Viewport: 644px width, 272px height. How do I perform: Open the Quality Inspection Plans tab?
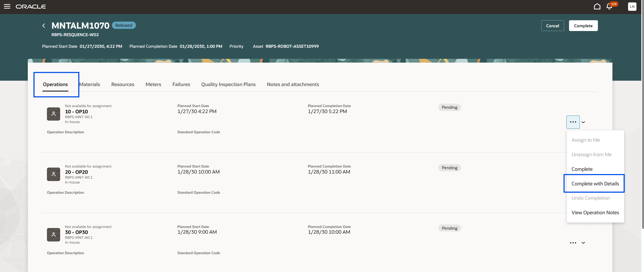tap(228, 84)
